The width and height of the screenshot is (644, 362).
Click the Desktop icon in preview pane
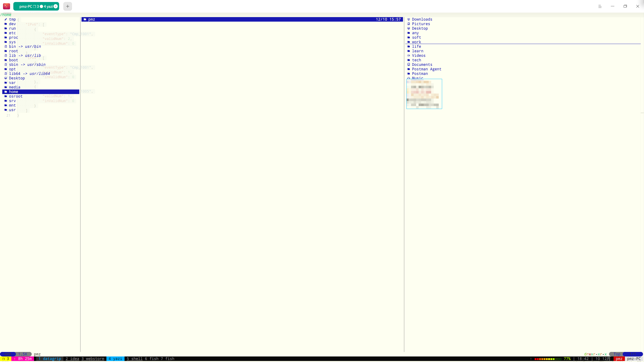409,28
